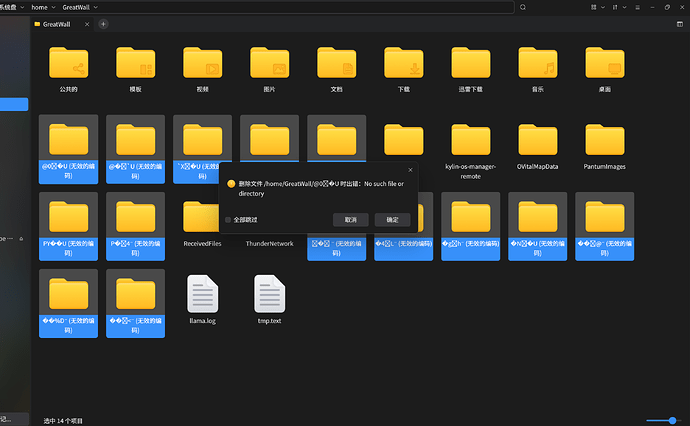690x426 pixels.
Task: Expand the home breadcrumb dropdown
Action: click(x=53, y=7)
